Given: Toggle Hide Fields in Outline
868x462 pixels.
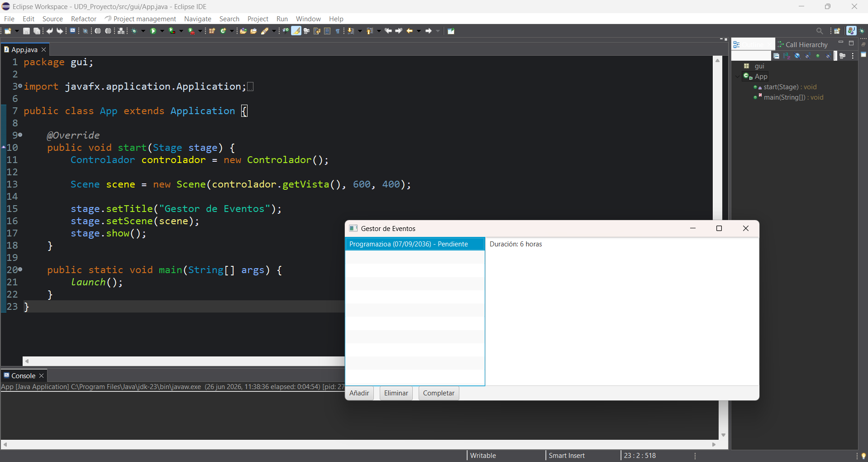Looking at the screenshot, I should coord(797,56).
